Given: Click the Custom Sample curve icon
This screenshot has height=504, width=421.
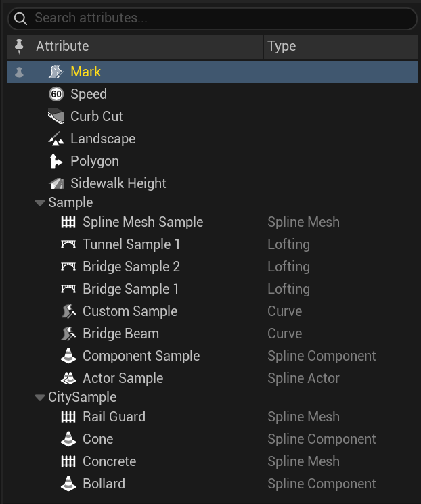Looking at the screenshot, I should click(68, 311).
